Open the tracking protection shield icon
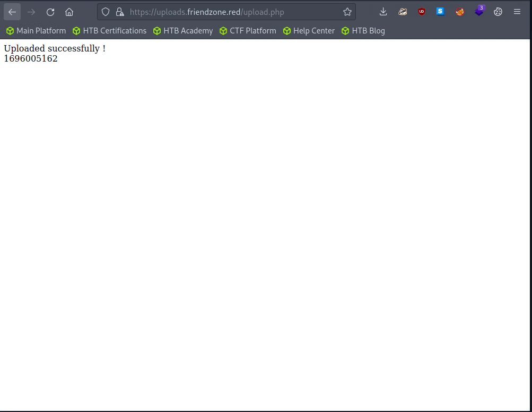The height and width of the screenshot is (412, 532). click(106, 12)
